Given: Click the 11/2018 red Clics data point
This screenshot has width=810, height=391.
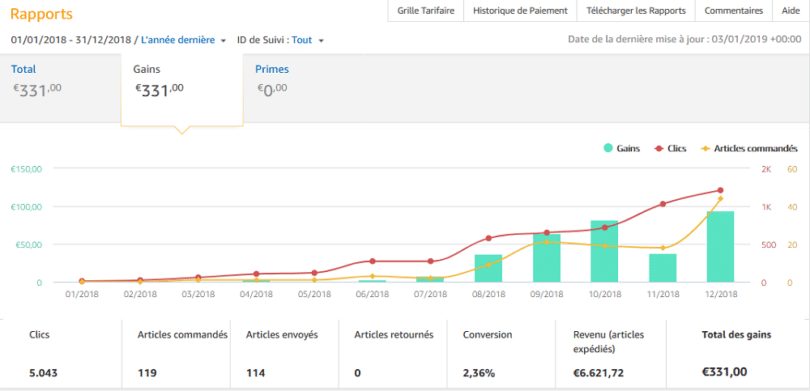Looking at the screenshot, I should [x=663, y=204].
